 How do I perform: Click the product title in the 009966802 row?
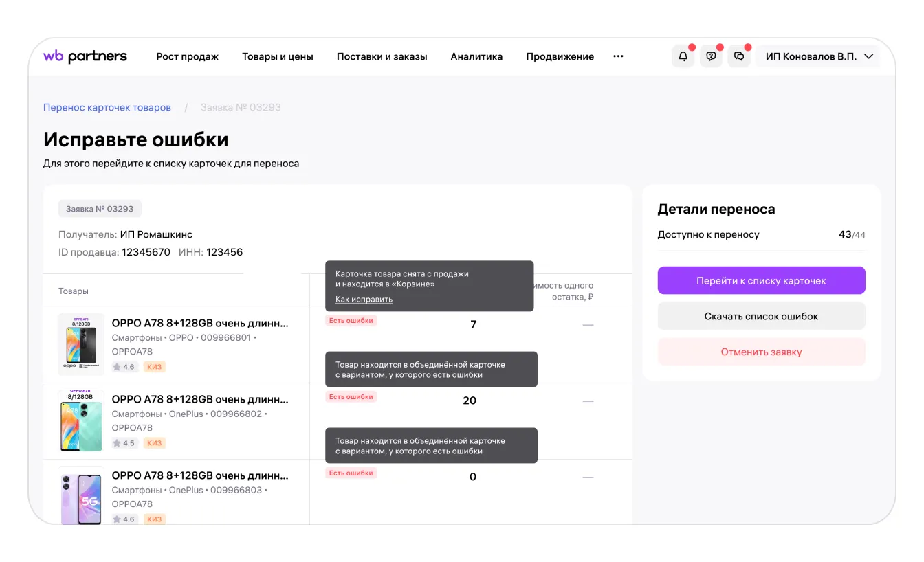pyautogui.click(x=200, y=399)
